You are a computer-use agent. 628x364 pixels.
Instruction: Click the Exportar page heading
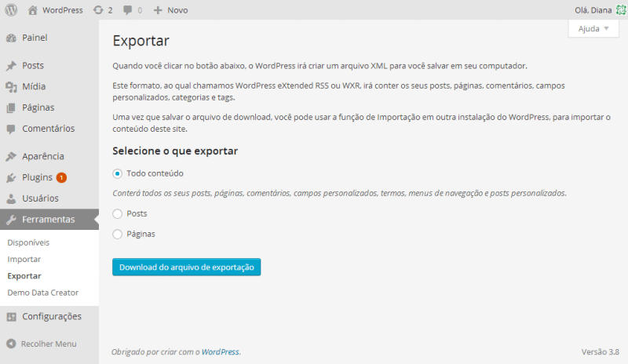tap(141, 41)
